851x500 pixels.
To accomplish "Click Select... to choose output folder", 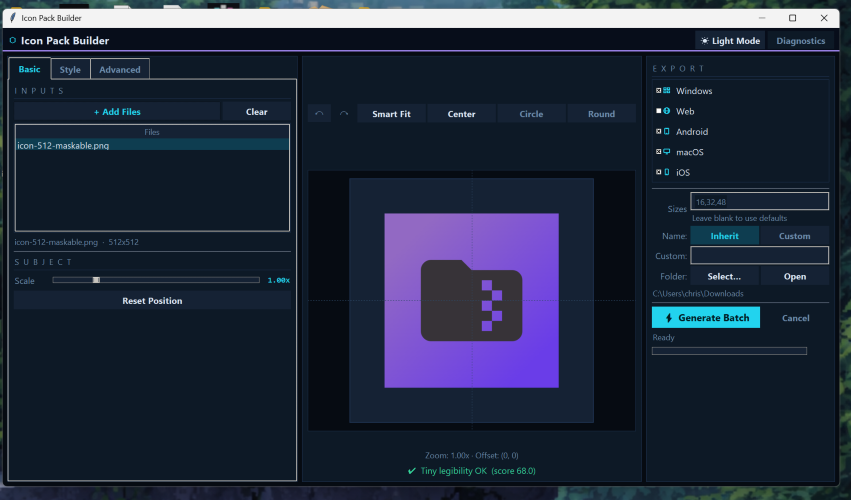I will point(724,276).
